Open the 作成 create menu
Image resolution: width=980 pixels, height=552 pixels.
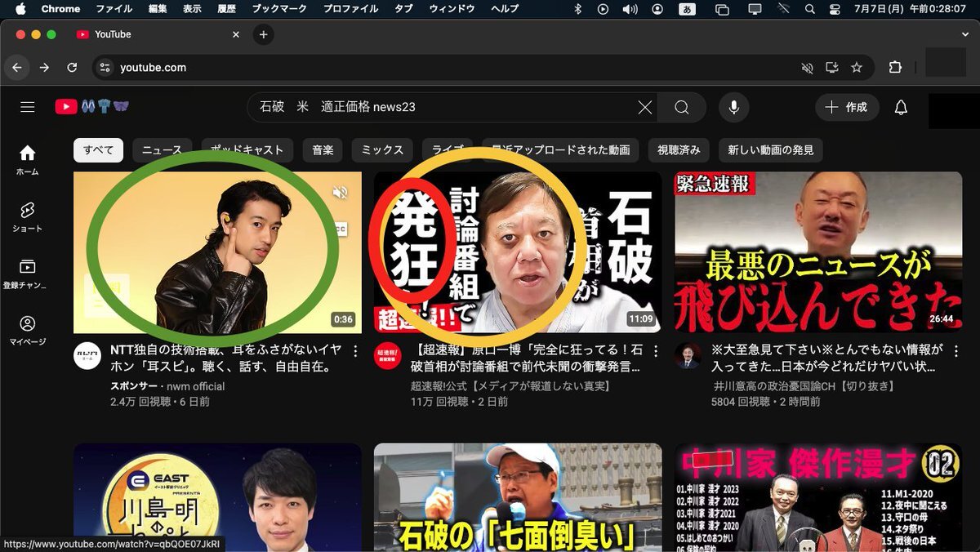coord(847,107)
